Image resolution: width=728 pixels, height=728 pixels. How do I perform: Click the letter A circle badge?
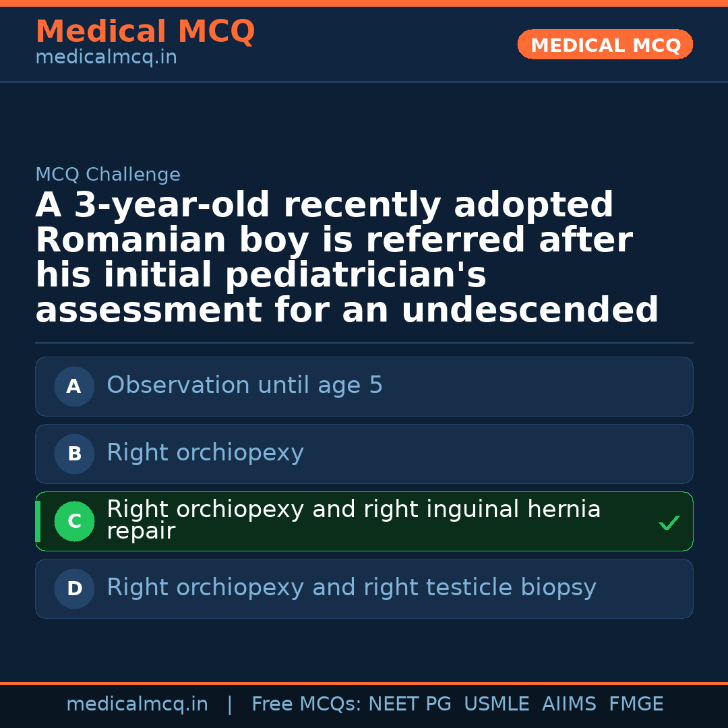point(74,387)
